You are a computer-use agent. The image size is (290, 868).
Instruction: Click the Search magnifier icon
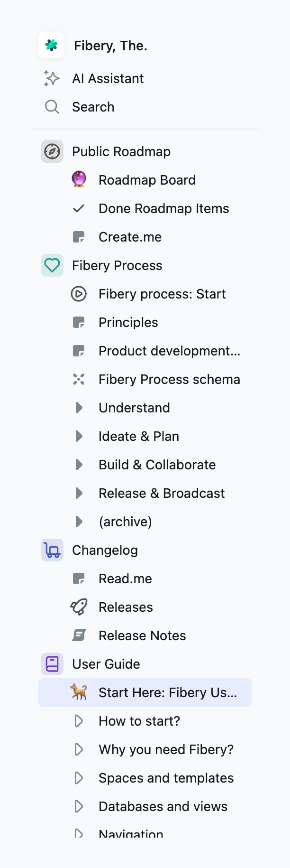pos(52,107)
